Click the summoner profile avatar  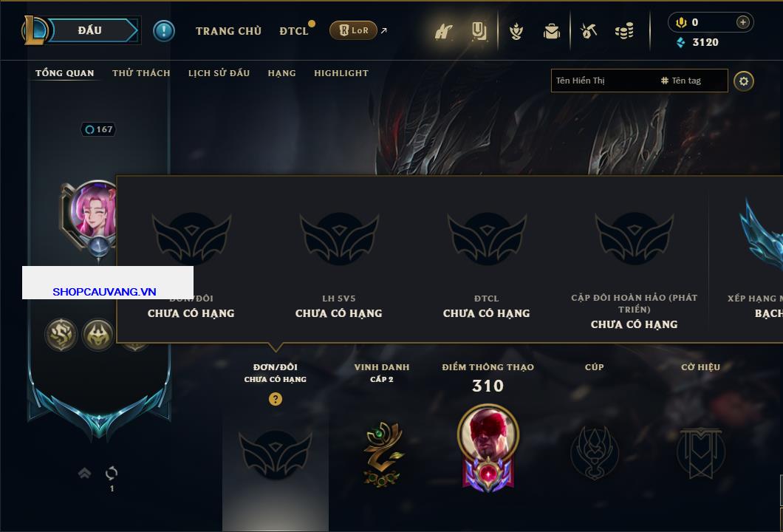pos(94,212)
